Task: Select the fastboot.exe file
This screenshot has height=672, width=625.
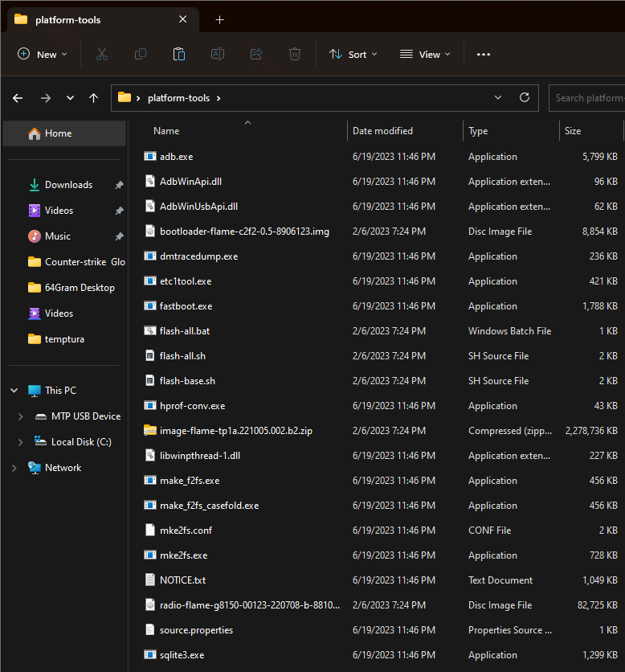Action: [x=186, y=306]
